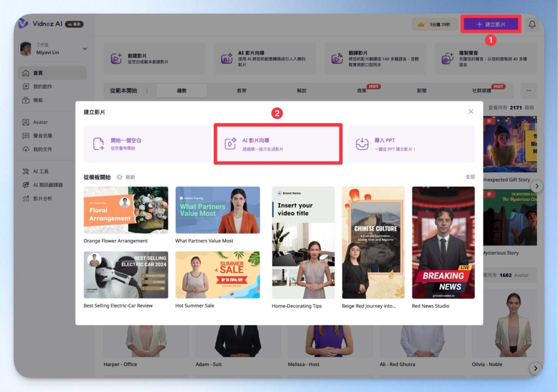The width and height of the screenshot is (558, 392).
Task: Expand the Miyavi Lin workspace dropdown
Action: coord(84,49)
